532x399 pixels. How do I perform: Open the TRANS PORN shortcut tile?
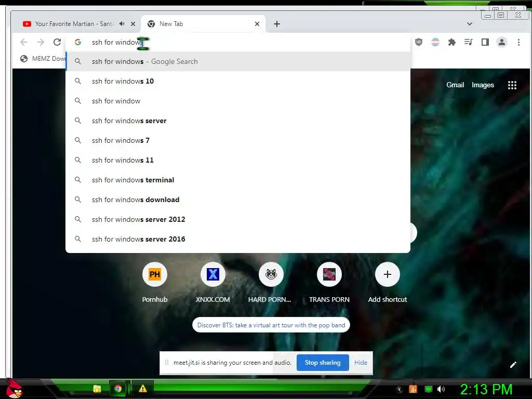coord(329,283)
